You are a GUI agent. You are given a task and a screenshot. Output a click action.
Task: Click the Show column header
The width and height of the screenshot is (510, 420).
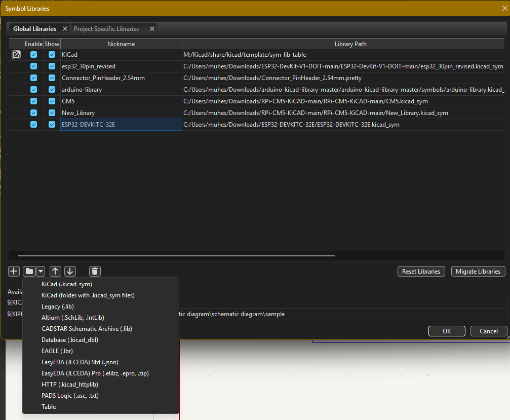pyautogui.click(x=52, y=44)
